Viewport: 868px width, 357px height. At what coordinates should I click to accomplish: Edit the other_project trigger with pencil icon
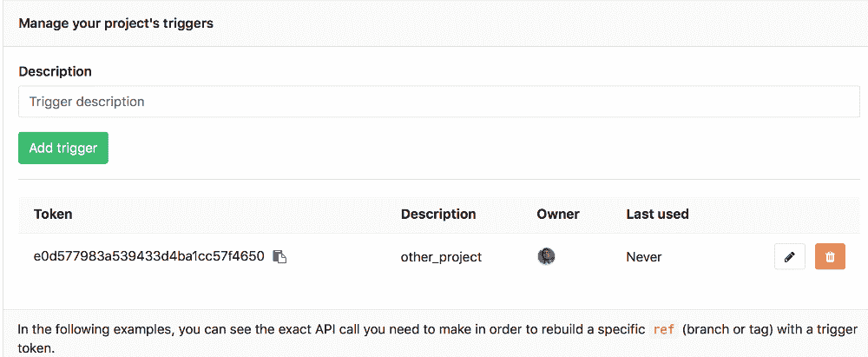click(x=789, y=257)
